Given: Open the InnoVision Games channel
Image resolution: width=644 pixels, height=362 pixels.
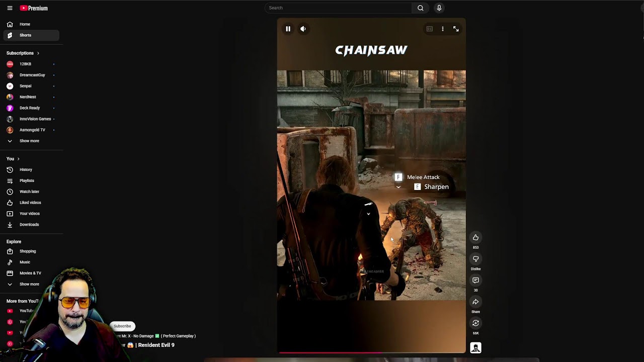Looking at the screenshot, I should [31, 119].
